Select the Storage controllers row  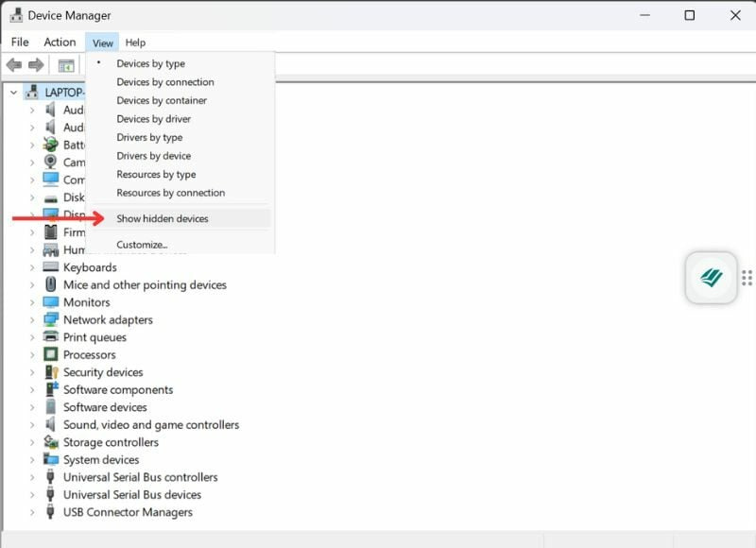111,442
